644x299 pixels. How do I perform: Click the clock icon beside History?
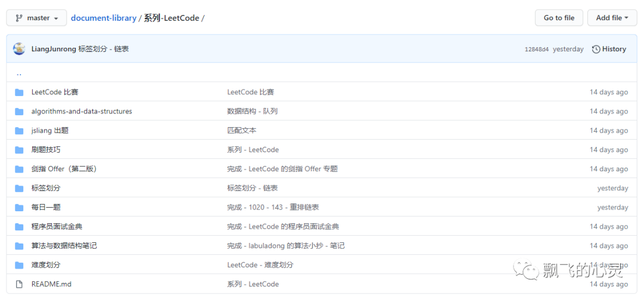coord(596,50)
